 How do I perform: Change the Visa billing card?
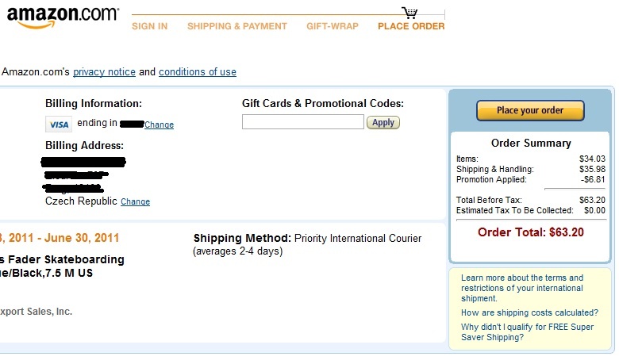point(159,125)
